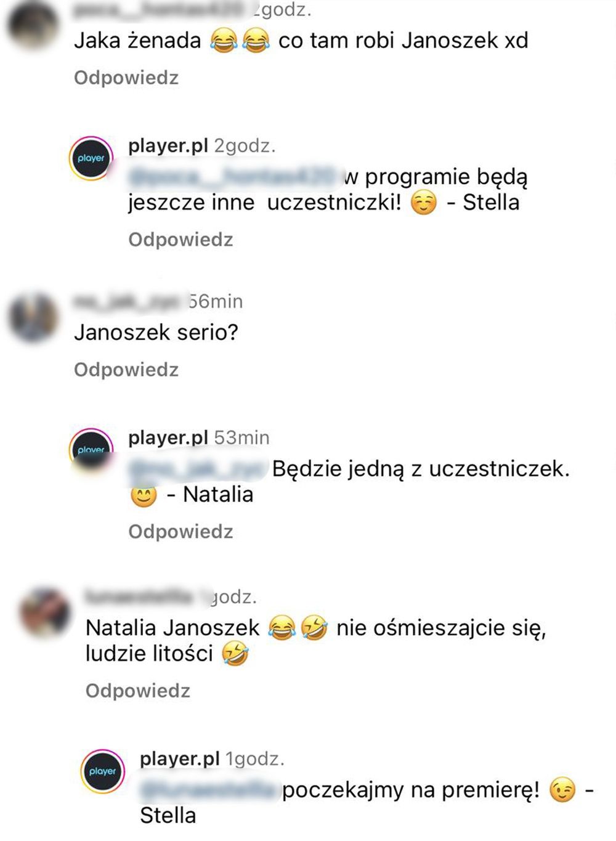Open player.pl avatar on last reply
The width and height of the screenshot is (616, 841).
(x=102, y=771)
